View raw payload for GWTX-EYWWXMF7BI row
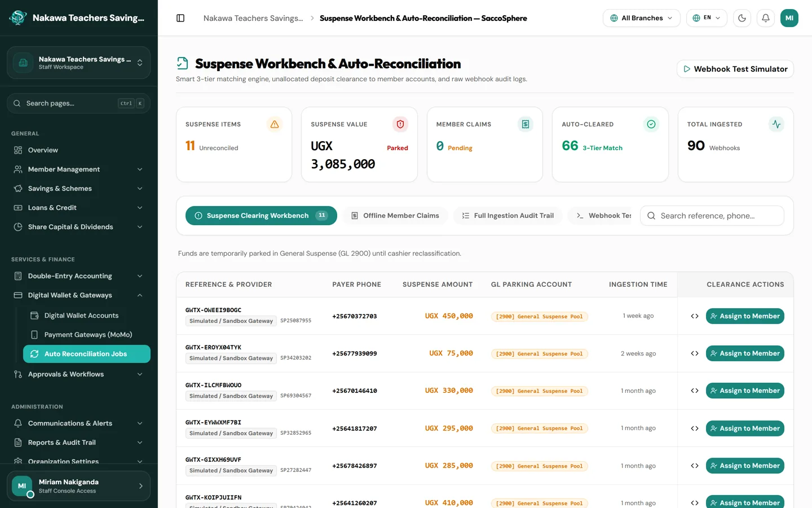Image resolution: width=812 pixels, height=508 pixels. [695, 428]
